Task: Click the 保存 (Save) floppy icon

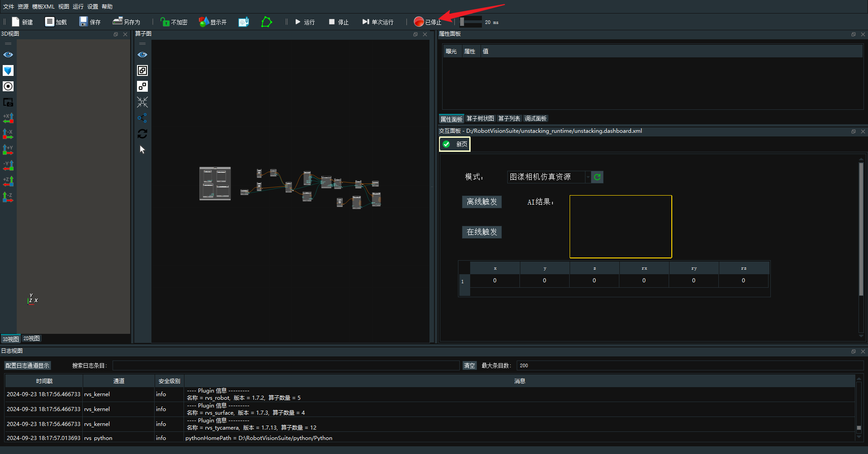Action: pyautogui.click(x=83, y=22)
